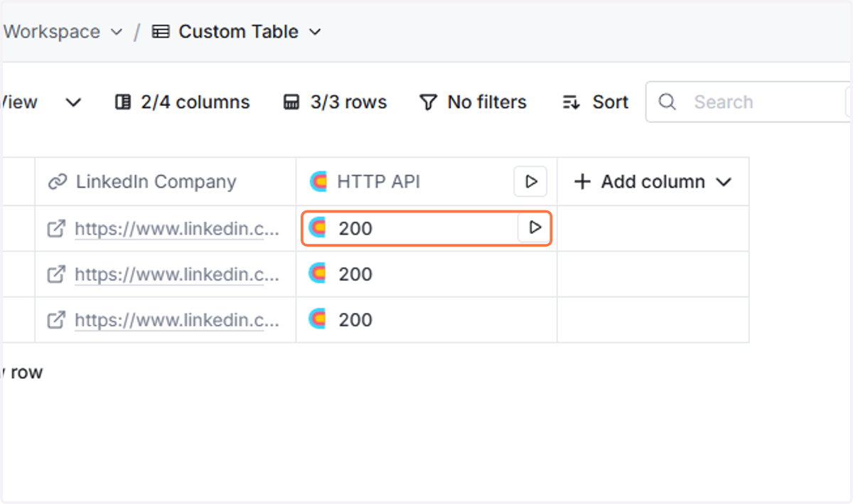Viewport: 853px width, 504px height.
Task: Click the HTTP API header logo icon
Action: click(x=318, y=182)
